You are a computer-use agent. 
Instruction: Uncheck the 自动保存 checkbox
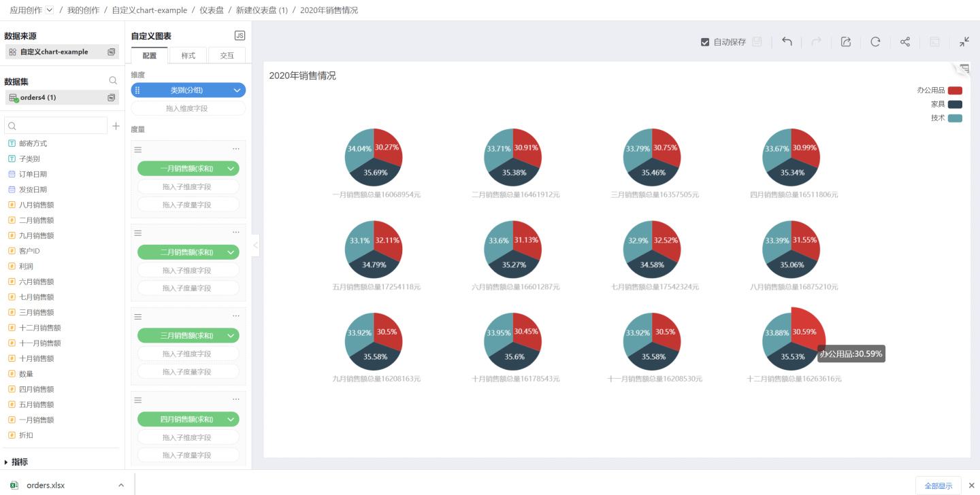pyautogui.click(x=705, y=42)
